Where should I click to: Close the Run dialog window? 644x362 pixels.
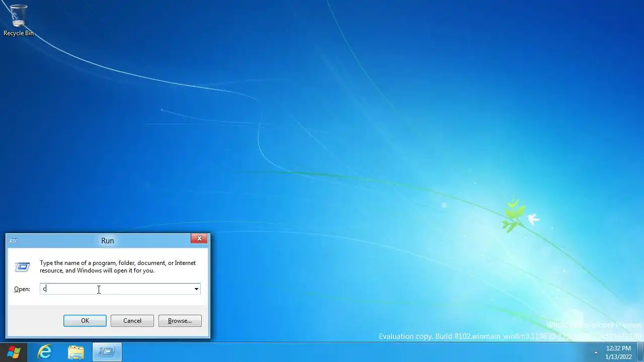pyautogui.click(x=199, y=238)
